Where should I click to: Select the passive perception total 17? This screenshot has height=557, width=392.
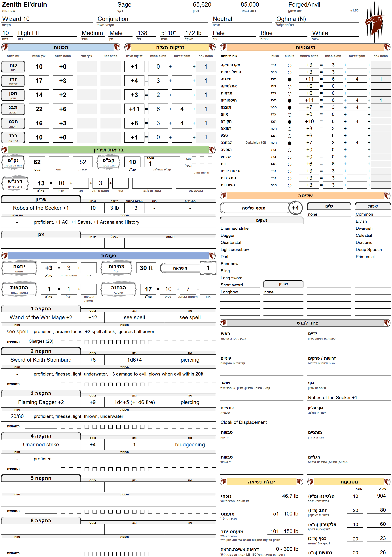point(148,289)
